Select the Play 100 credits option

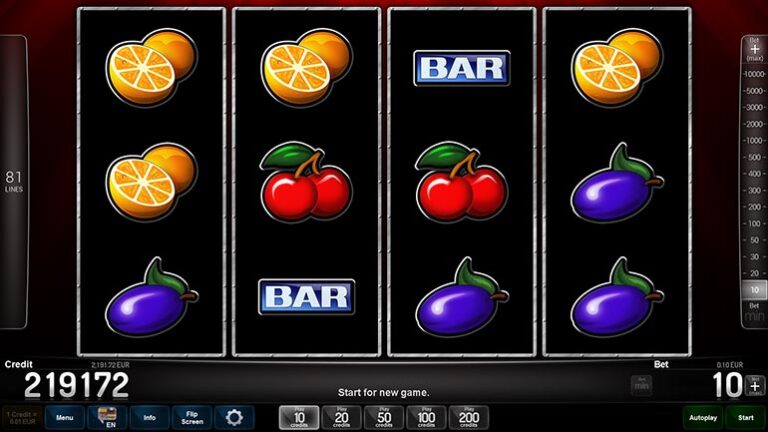pos(426,417)
